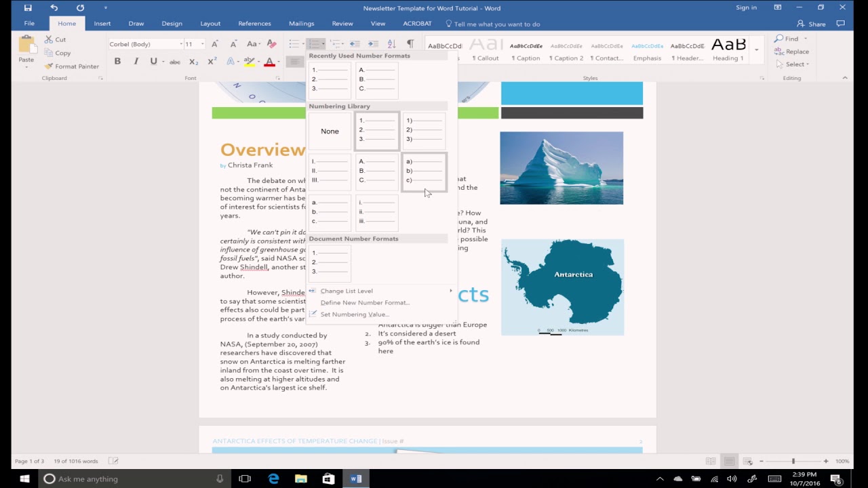Toggle Strikethrough formatting

pos(175,62)
